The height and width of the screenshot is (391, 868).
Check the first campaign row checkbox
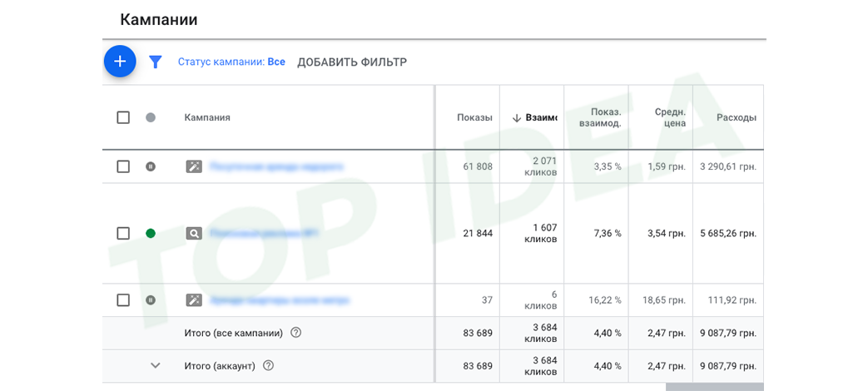pos(123,166)
